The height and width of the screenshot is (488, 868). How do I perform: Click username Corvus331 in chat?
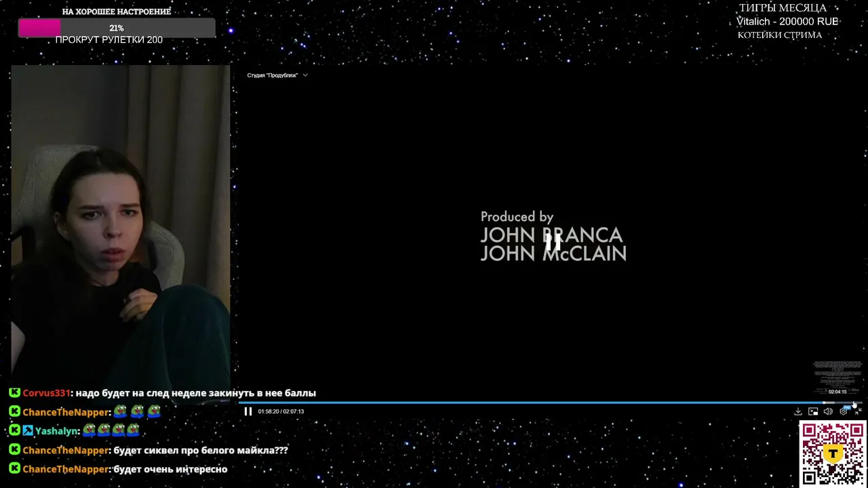tap(47, 393)
